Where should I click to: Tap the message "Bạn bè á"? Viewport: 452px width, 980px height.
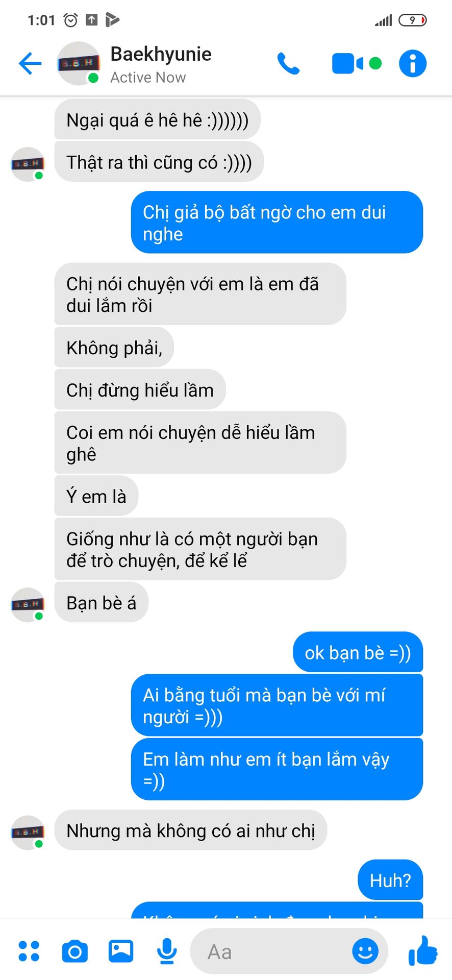102,603
